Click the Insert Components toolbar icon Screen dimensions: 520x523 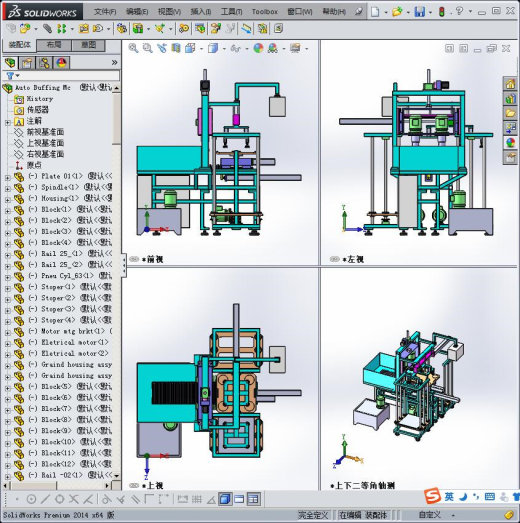coord(25,29)
